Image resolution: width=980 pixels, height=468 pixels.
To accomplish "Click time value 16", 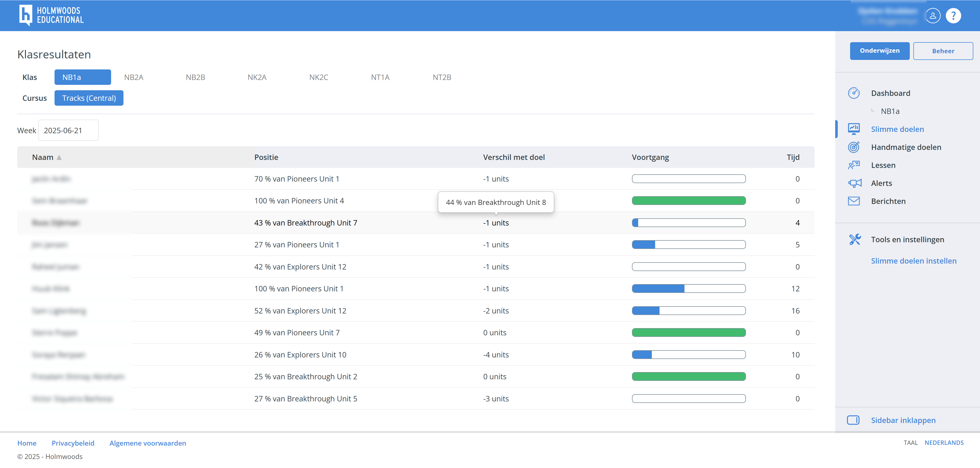I will (795, 311).
